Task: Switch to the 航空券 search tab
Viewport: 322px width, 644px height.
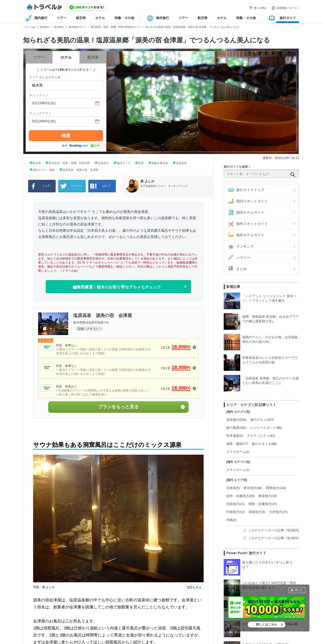Action: coord(93,57)
